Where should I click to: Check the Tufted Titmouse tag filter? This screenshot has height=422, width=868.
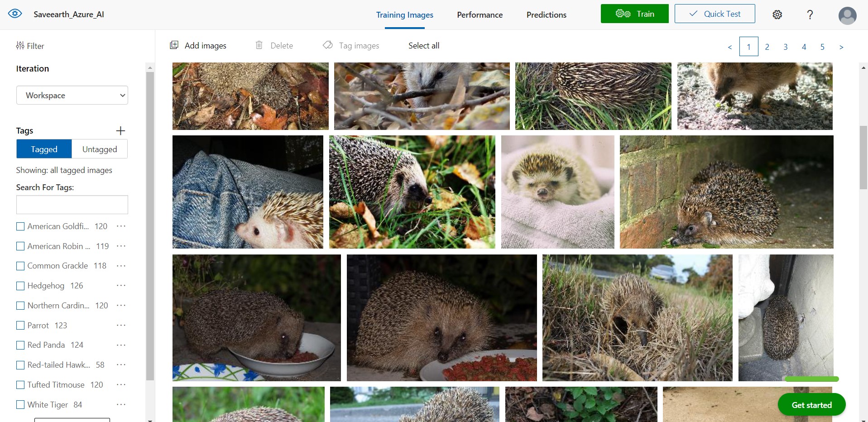pyautogui.click(x=20, y=385)
